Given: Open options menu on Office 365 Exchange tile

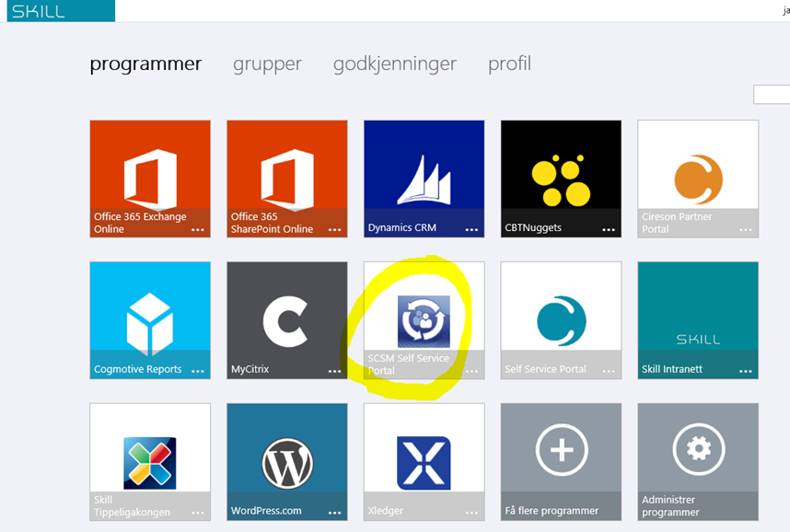Looking at the screenshot, I should pyautogui.click(x=198, y=230).
